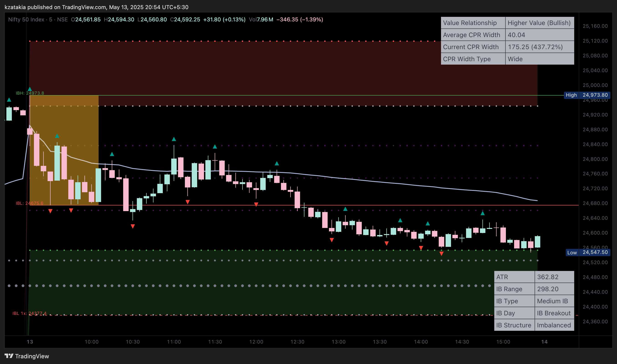Click the 11:30 time axis label
Screen dimensions: 617x364
click(215, 342)
